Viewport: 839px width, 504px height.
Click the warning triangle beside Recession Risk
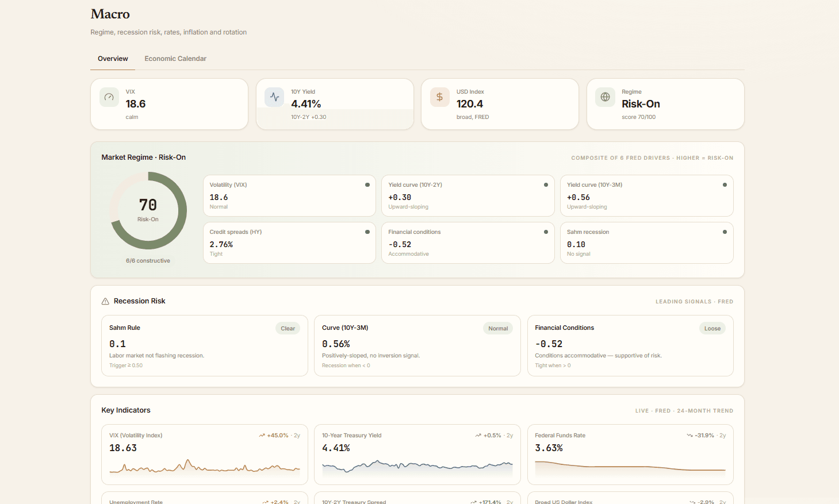[x=105, y=301]
